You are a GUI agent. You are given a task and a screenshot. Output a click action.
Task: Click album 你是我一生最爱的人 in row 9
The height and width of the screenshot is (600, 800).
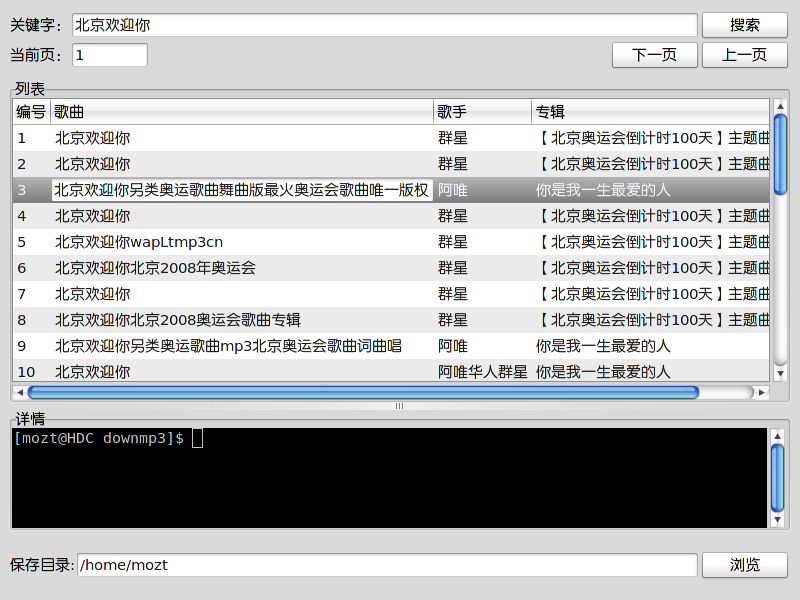pyautogui.click(x=603, y=346)
